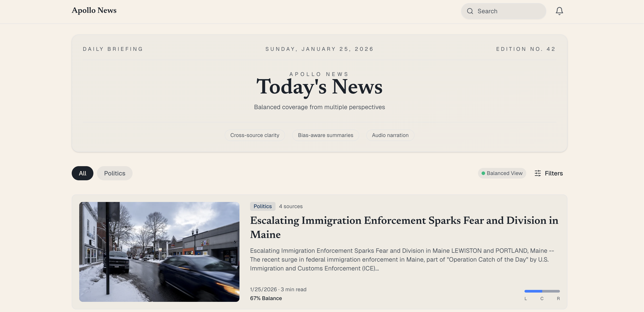
Task: Click the Filters sliders icon
Action: tap(538, 173)
